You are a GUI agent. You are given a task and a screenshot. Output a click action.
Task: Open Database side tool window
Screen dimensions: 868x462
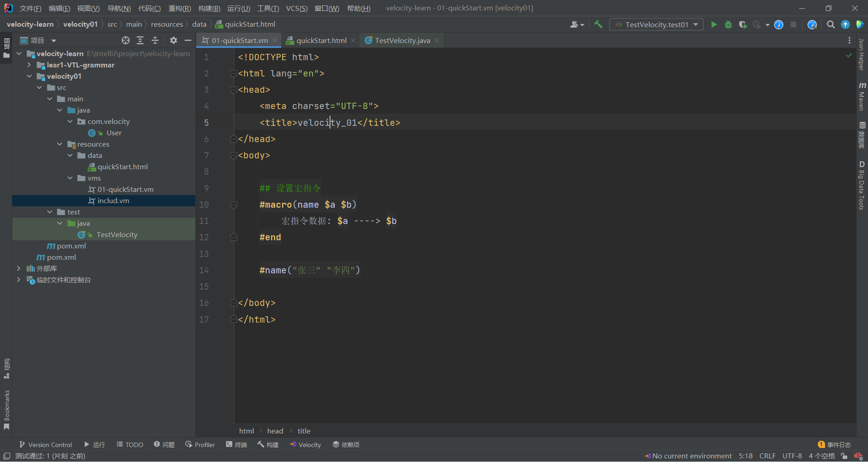coord(862,135)
